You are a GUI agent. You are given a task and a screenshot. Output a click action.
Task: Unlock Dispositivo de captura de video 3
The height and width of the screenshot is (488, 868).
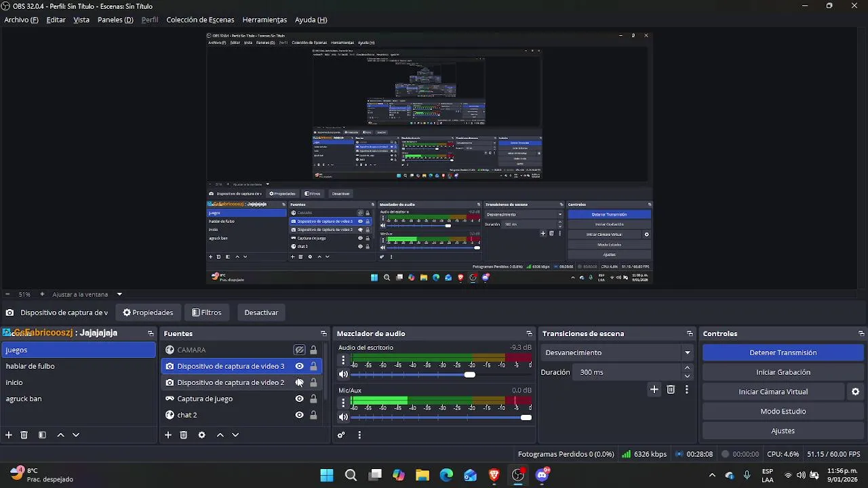click(313, 366)
